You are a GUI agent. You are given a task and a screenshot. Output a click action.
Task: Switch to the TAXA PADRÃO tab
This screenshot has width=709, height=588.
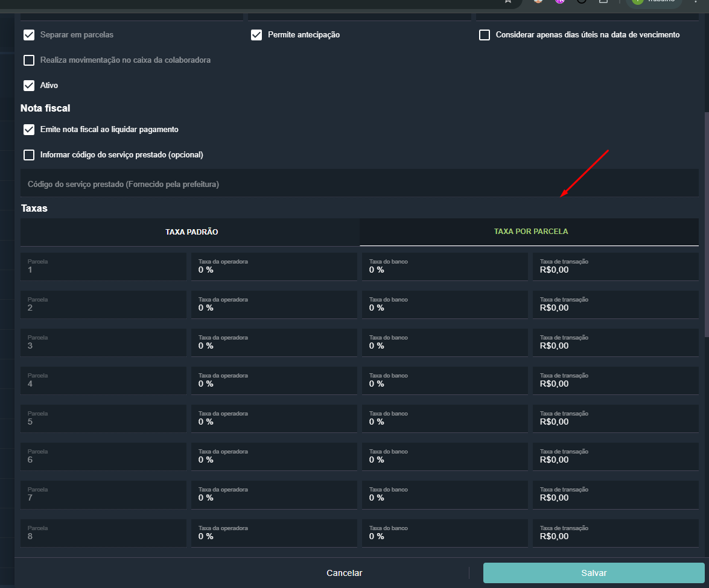click(x=190, y=232)
